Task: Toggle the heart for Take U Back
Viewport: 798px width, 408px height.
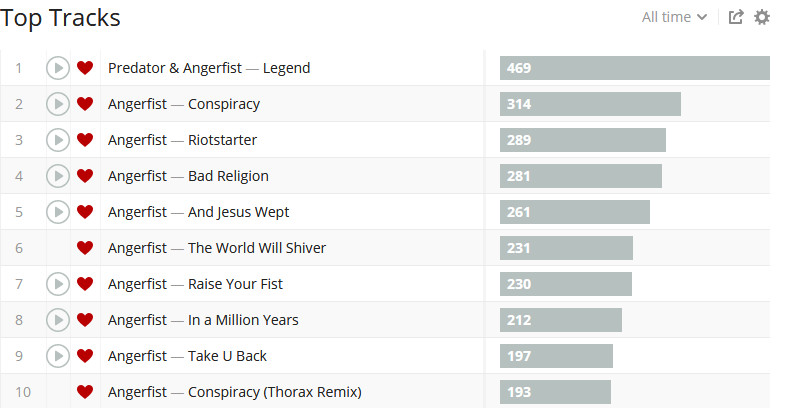Action: pos(85,356)
